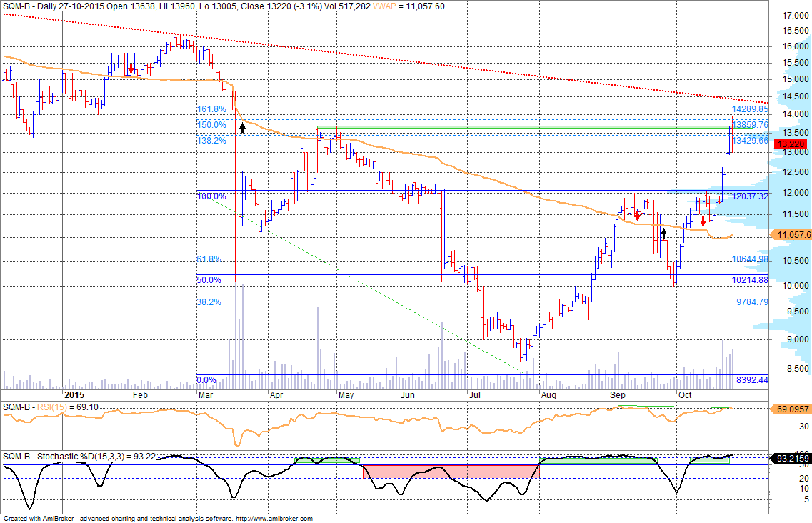Viewport: 812px width, 523px height.
Task: Click the 93.2159 Stochastic value tag
Action: (x=791, y=459)
